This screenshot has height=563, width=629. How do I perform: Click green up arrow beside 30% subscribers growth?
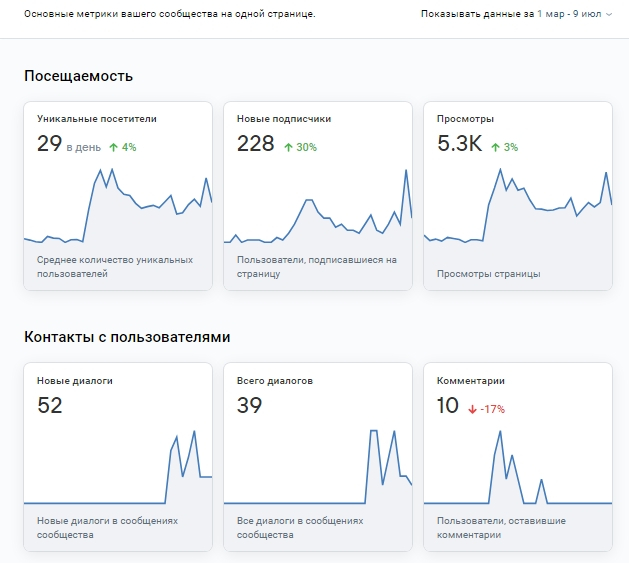[x=288, y=147]
